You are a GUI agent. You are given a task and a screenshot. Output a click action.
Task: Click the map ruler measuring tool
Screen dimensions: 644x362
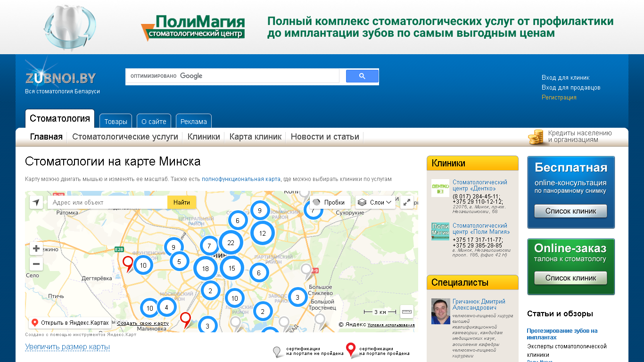407,312
